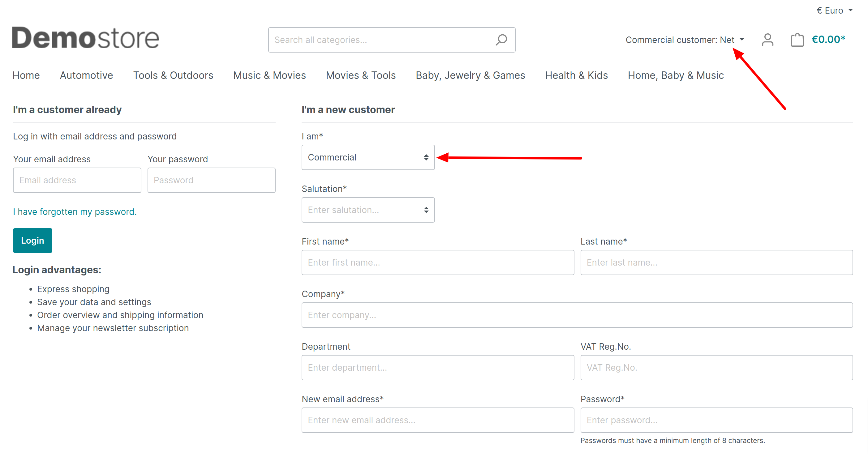Viewport: 868px width, 465px height.
Task: Open Health & Kids category
Action: click(576, 75)
